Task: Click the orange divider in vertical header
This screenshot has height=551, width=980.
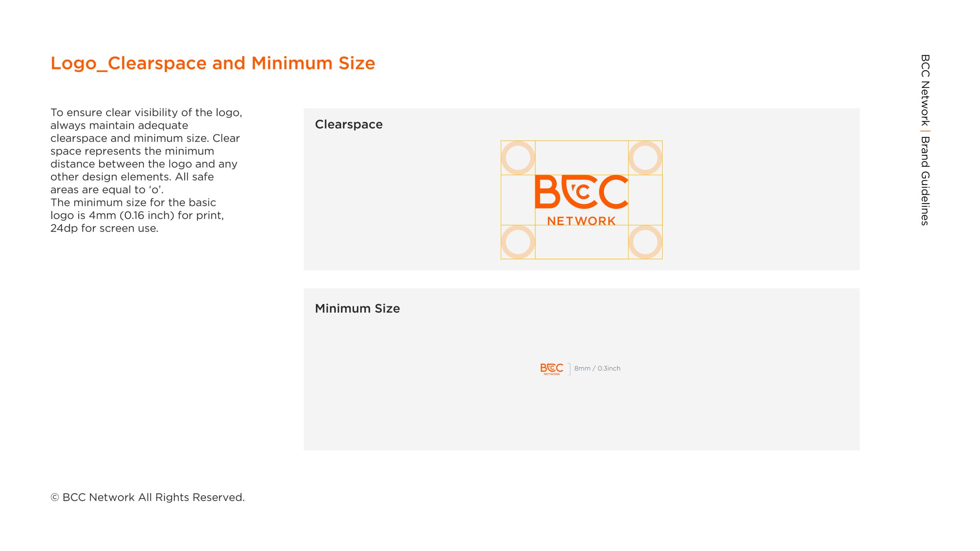Action: (x=925, y=131)
